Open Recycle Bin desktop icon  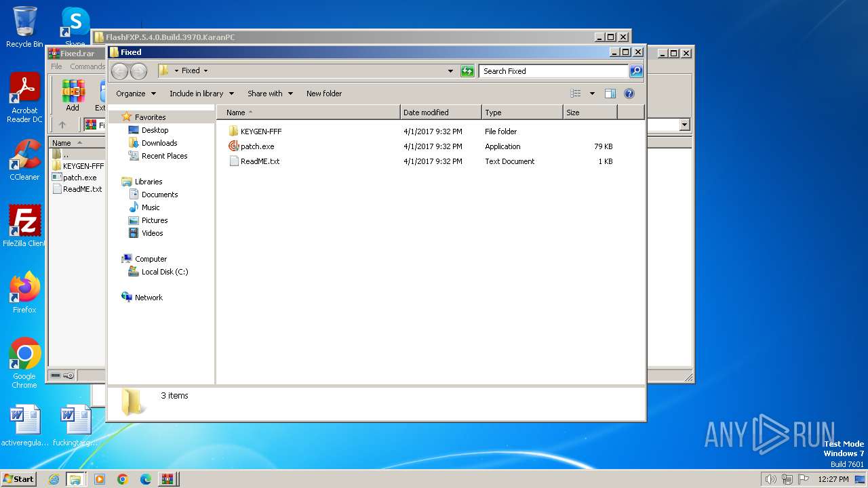click(x=24, y=28)
